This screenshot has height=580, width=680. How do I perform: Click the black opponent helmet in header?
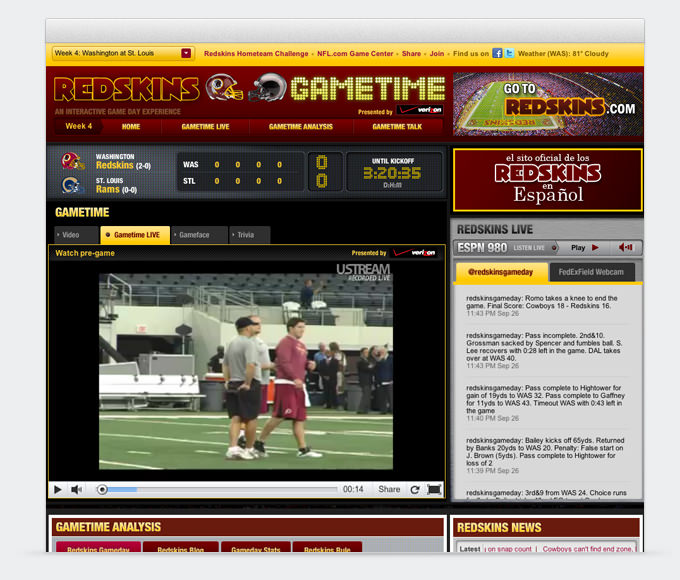[268, 88]
